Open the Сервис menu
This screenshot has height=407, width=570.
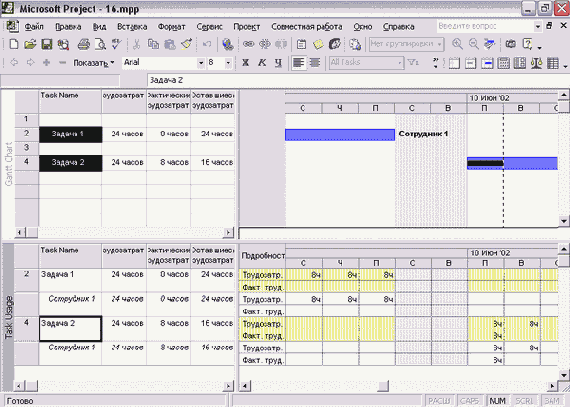tap(209, 27)
